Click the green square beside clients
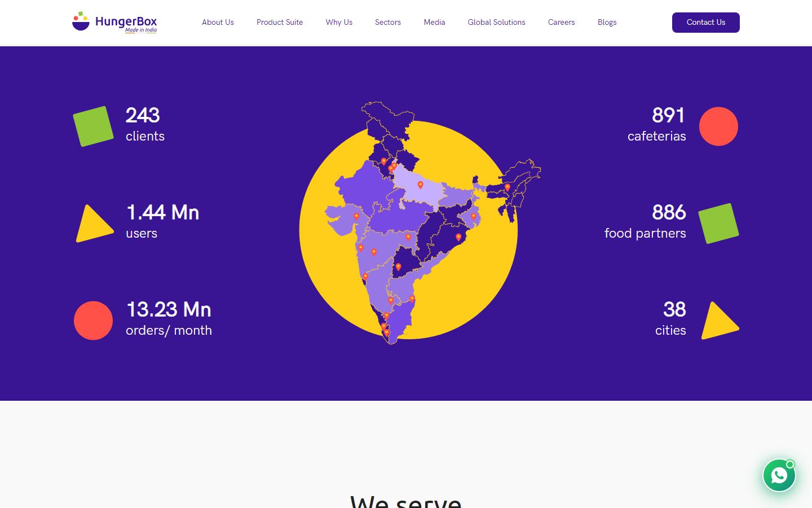Image resolution: width=812 pixels, height=508 pixels. (94, 126)
